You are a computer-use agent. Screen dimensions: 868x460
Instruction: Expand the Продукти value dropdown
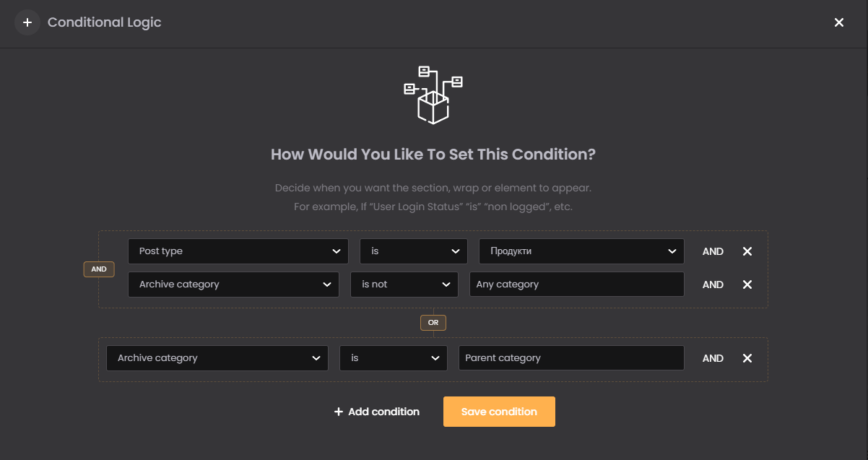pyautogui.click(x=581, y=251)
